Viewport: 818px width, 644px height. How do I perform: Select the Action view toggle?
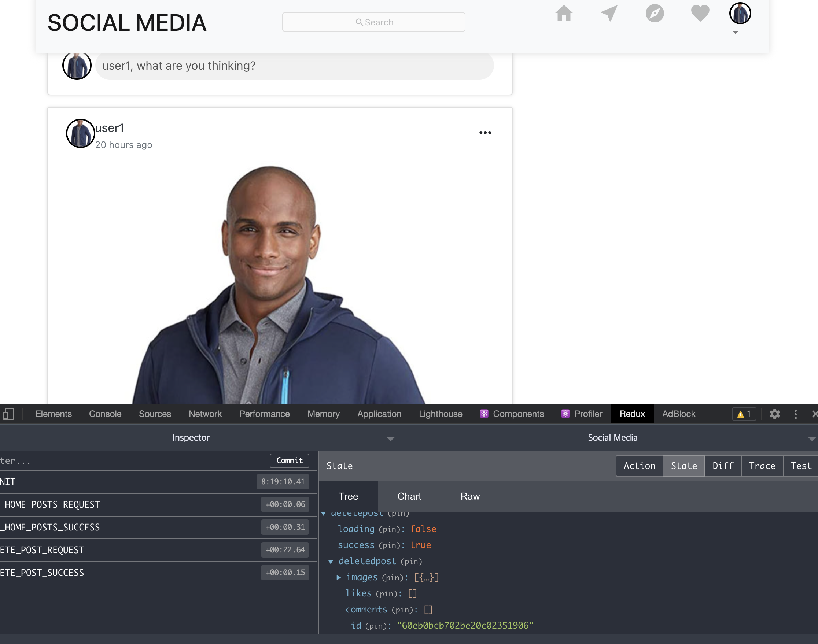(639, 466)
